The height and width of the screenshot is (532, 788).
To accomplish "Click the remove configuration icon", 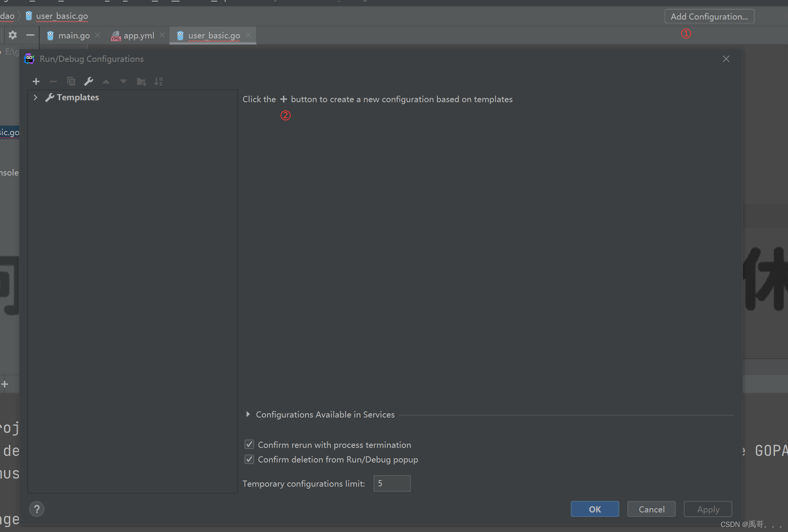I will [53, 81].
